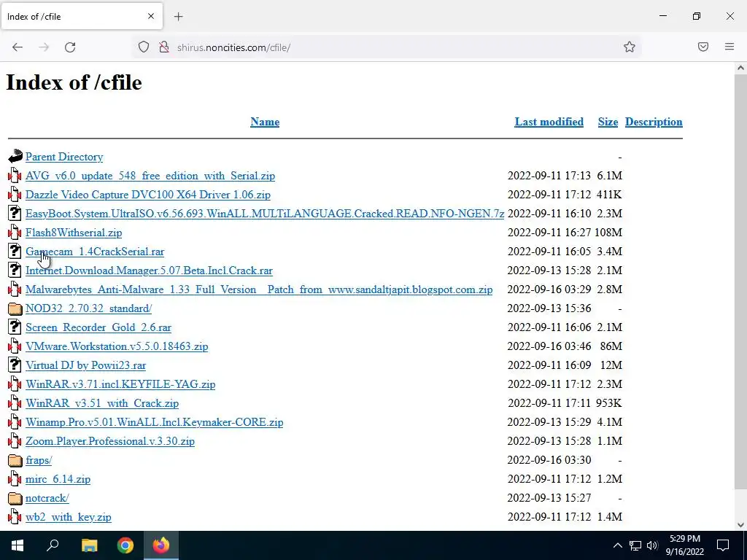Viewport: 747px width, 560px height.
Task: Open the notification center icon
Action: click(723, 545)
